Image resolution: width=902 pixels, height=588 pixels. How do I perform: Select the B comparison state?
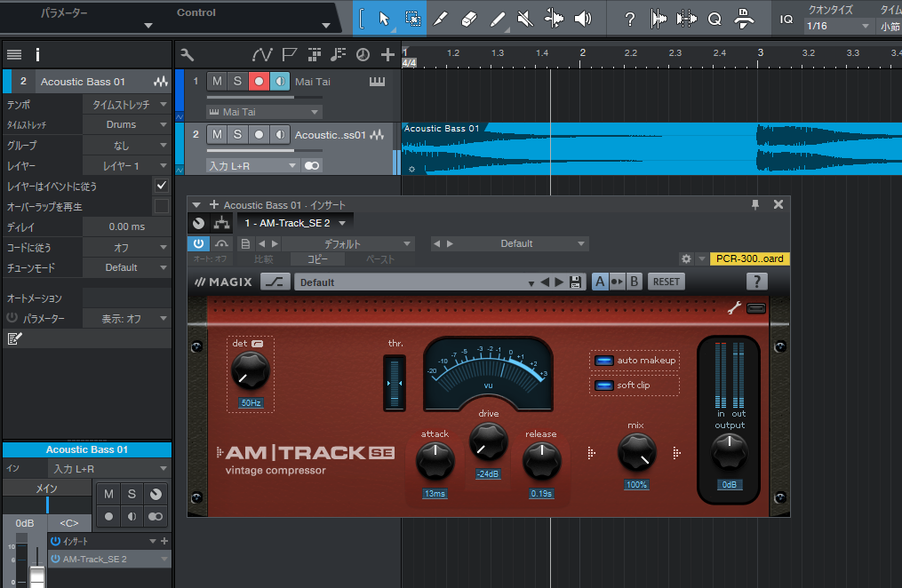(634, 282)
